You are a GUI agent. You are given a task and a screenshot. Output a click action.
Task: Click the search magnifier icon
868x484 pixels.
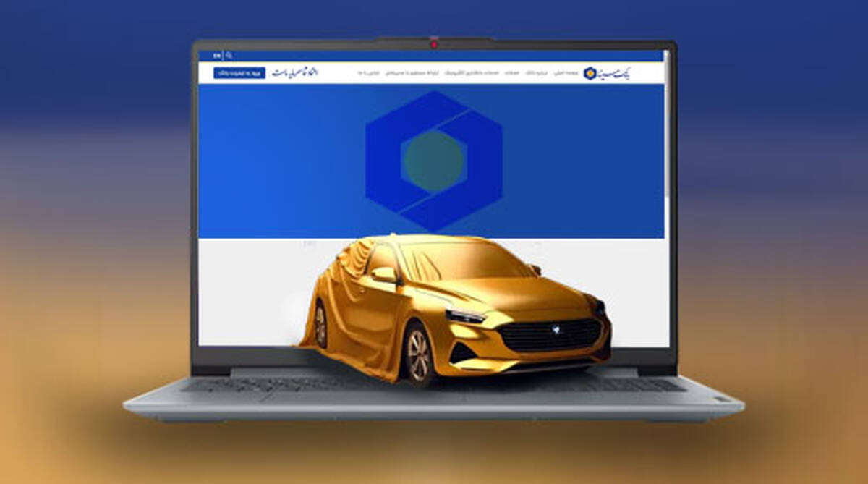coord(229,55)
